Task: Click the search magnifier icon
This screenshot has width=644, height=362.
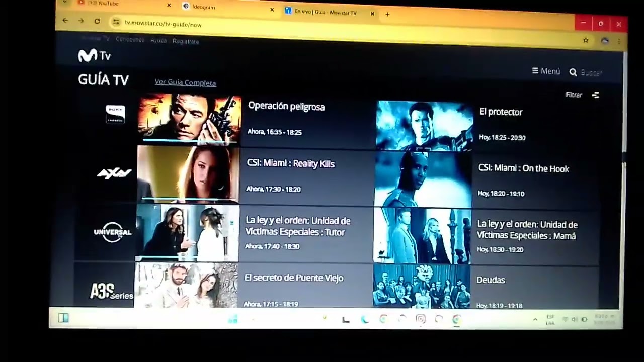Action: pyautogui.click(x=573, y=72)
